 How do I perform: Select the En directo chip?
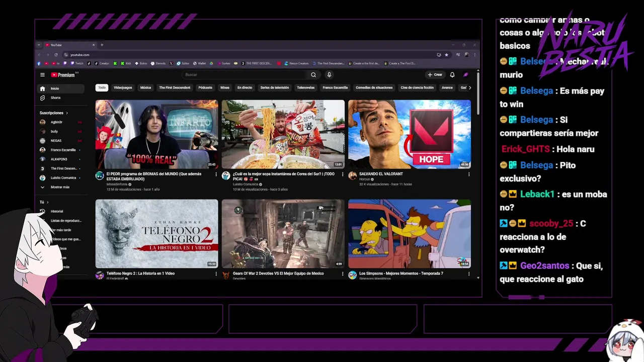[x=245, y=87]
